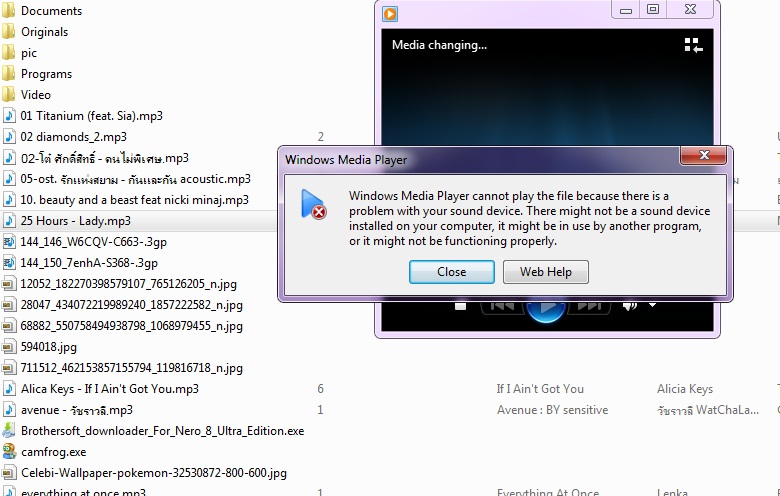Close the error dialog with red X

pos(703,155)
